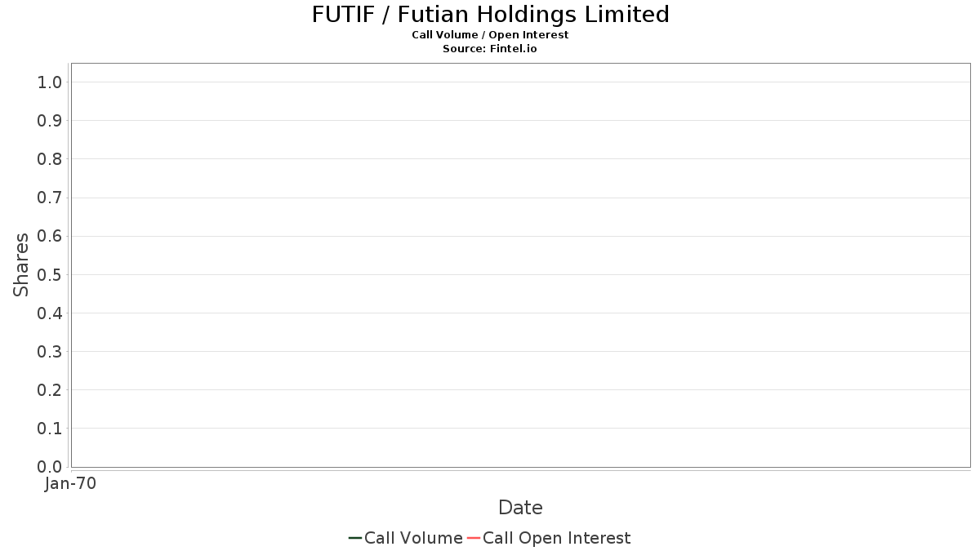The image size is (980, 551).
Task: Click the 0.2 y-axis tick label
Action: pyautogui.click(x=50, y=390)
